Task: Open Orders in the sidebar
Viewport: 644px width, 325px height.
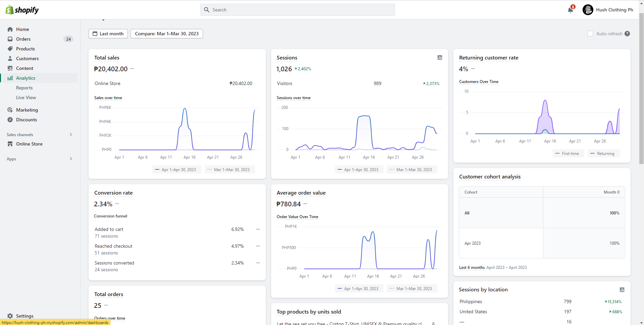Action: tap(23, 39)
